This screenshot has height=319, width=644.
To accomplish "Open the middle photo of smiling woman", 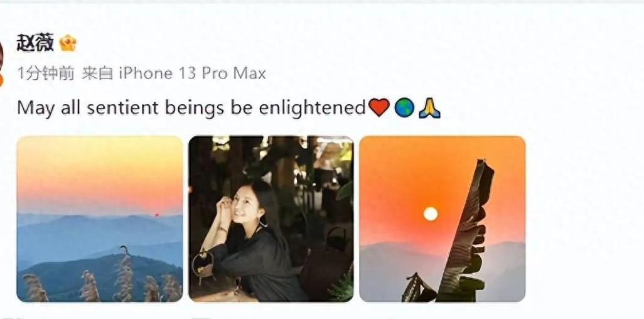I will [271, 219].
